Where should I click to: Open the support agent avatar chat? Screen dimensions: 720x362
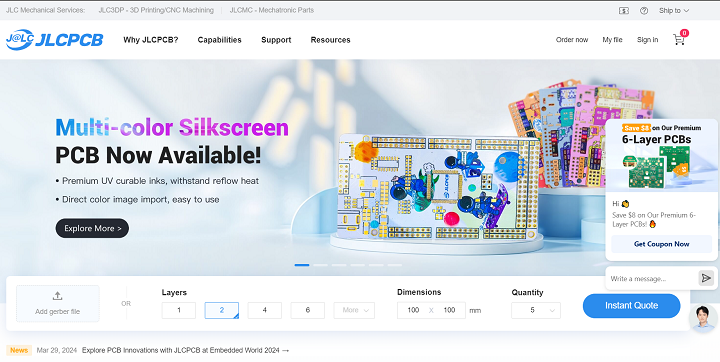click(x=703, y=318)
